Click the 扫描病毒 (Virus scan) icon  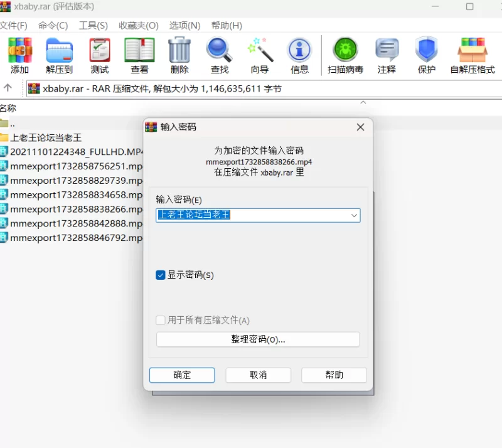pyautogui.click(x=345, y=50)
